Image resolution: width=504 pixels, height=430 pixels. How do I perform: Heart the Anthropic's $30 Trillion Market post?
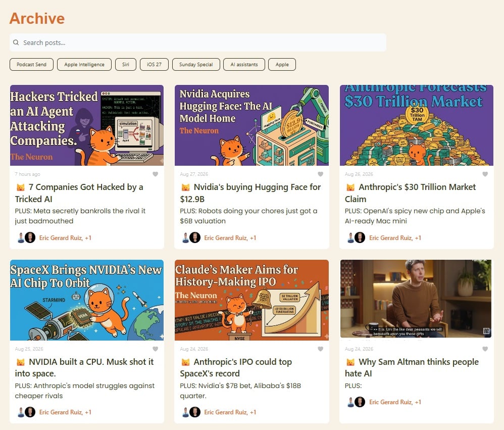[x=485, y=174]
